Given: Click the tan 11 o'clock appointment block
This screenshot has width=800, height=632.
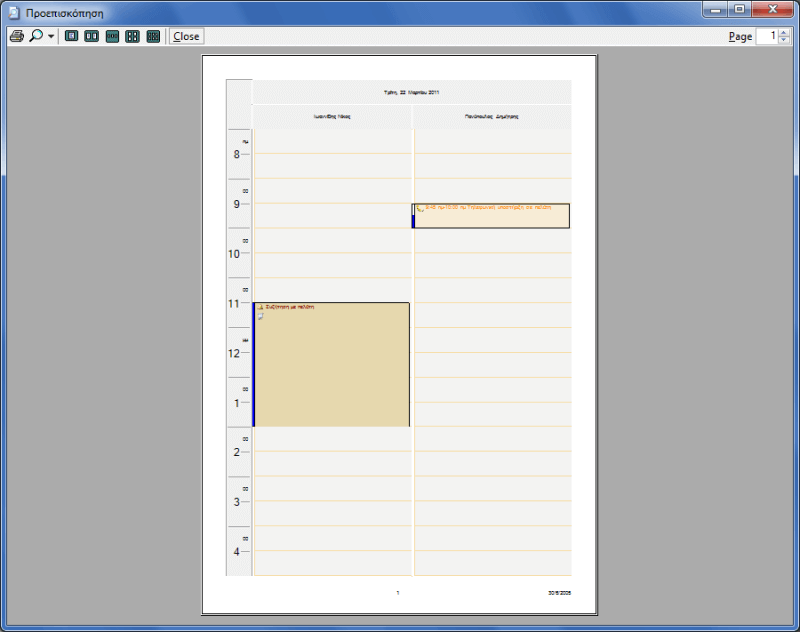Looking at the screenshot, I should (x=331, y=370).
